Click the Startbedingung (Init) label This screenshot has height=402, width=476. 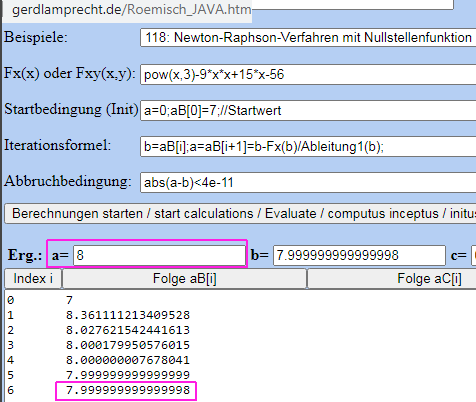[71, 109]
